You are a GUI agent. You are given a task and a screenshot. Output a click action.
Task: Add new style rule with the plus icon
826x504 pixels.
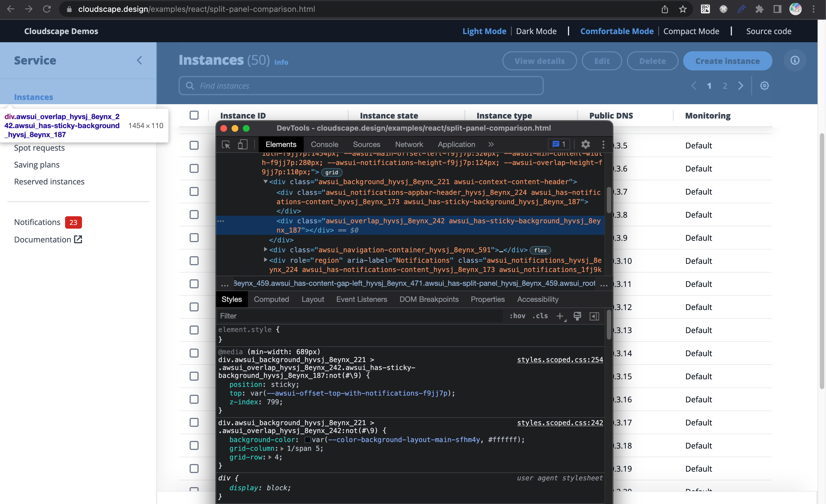point(560,316)
